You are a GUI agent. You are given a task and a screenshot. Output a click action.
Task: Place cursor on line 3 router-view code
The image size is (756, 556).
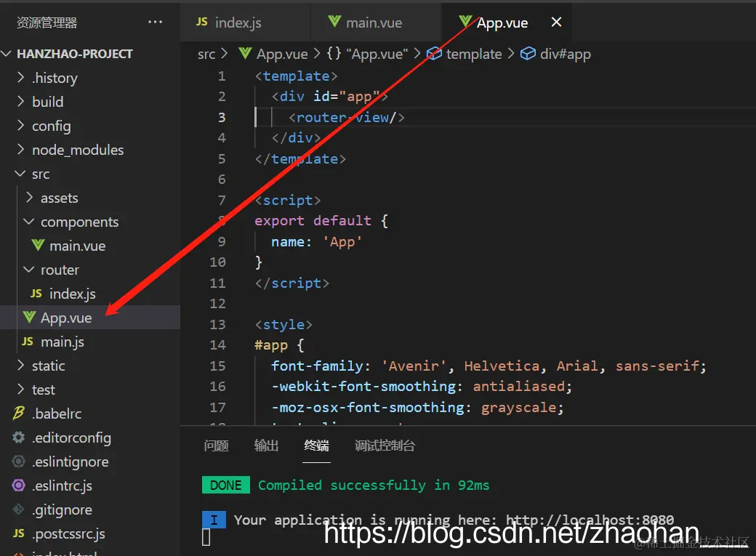346,117
